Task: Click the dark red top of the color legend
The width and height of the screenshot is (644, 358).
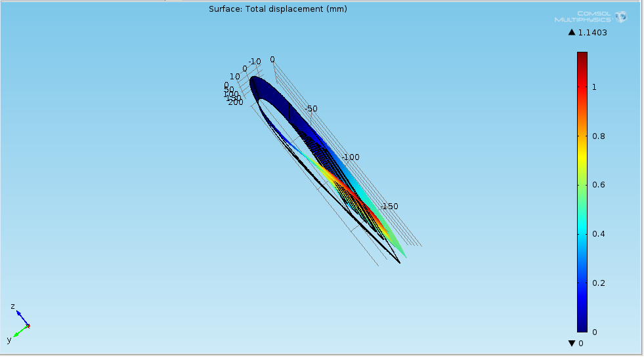Action: (582, 58)
